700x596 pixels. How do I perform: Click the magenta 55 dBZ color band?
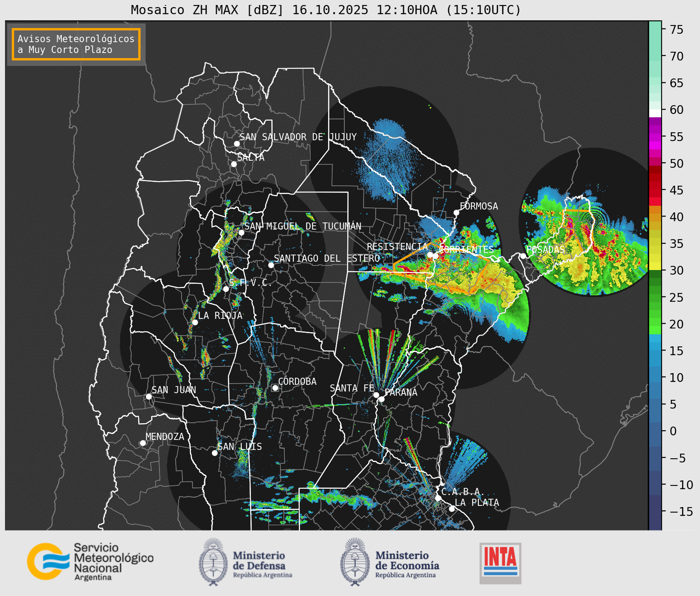point(655,136)
